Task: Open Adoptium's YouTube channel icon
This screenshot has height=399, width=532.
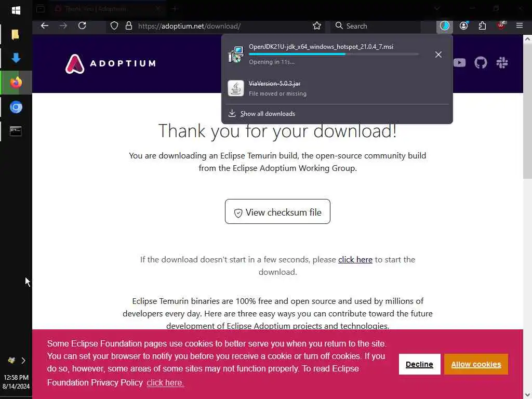Action: 459,63
